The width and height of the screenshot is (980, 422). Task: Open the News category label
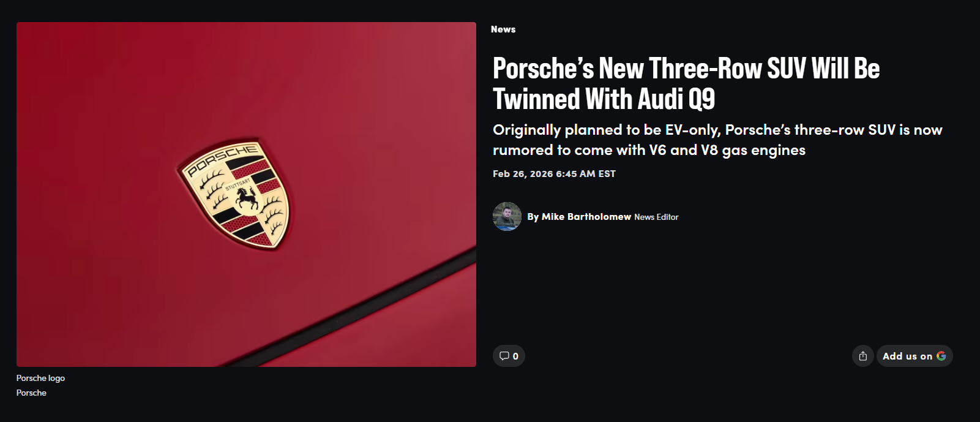point(503,29)
